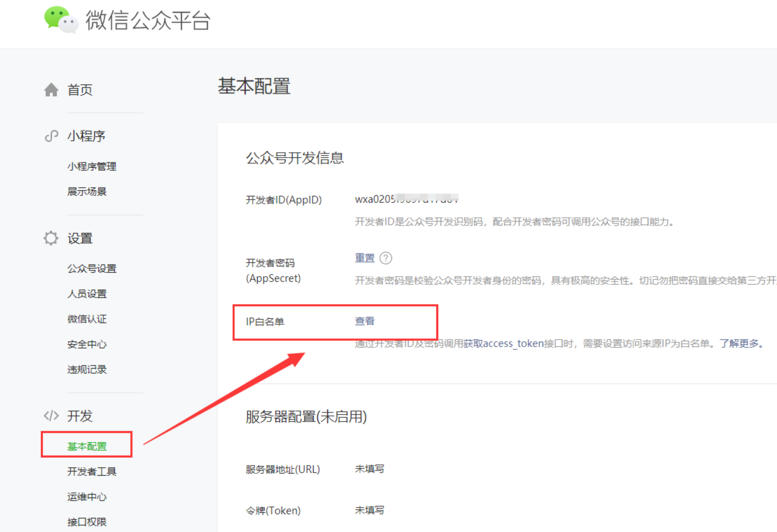777x532 pixels.
Task: Open the 首页 menu item
Action: (x=80, y=90)
